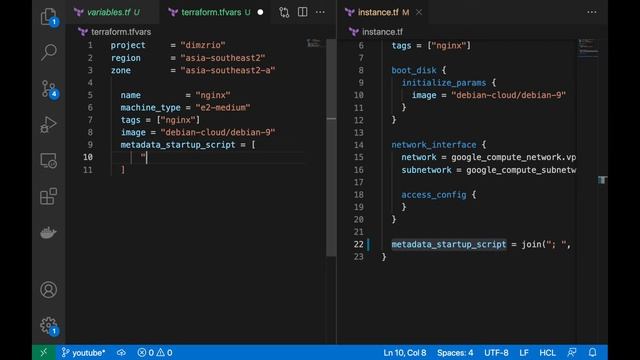Click metadata_startup_script in terraform.tfvars
640x360 pixels.
coord(178,145)
